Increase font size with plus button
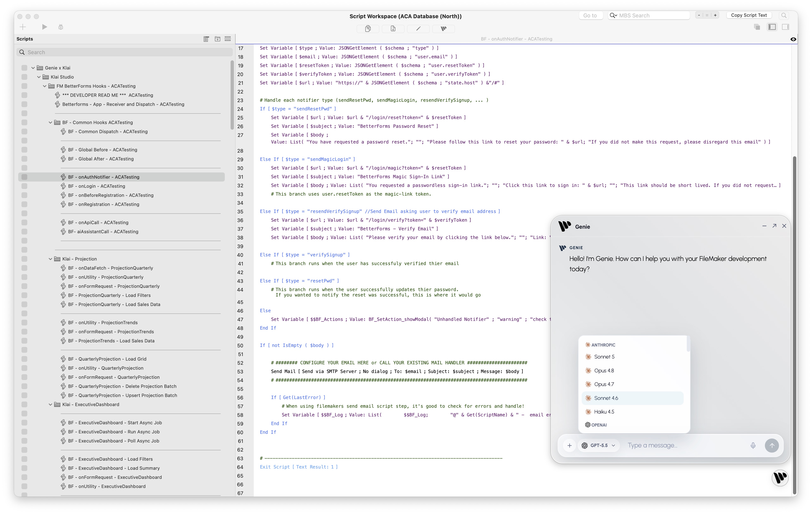812x514 pixels. point(715,15)
